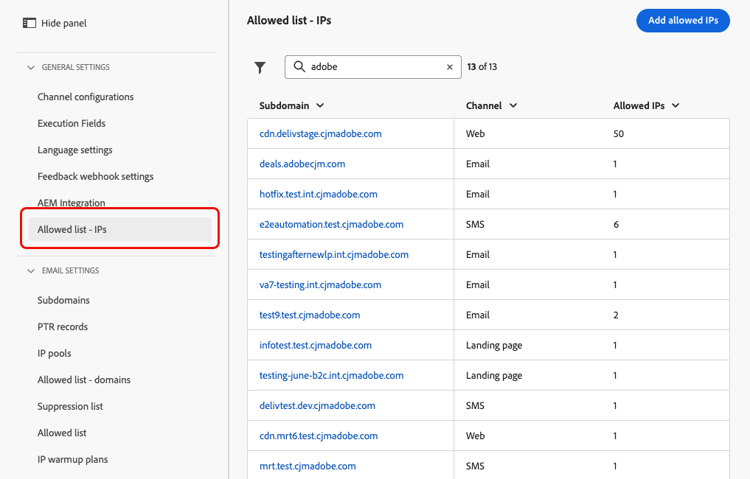750x479 pixels.
Task: Collapse the General Settings section
Action: coord(31,67)
